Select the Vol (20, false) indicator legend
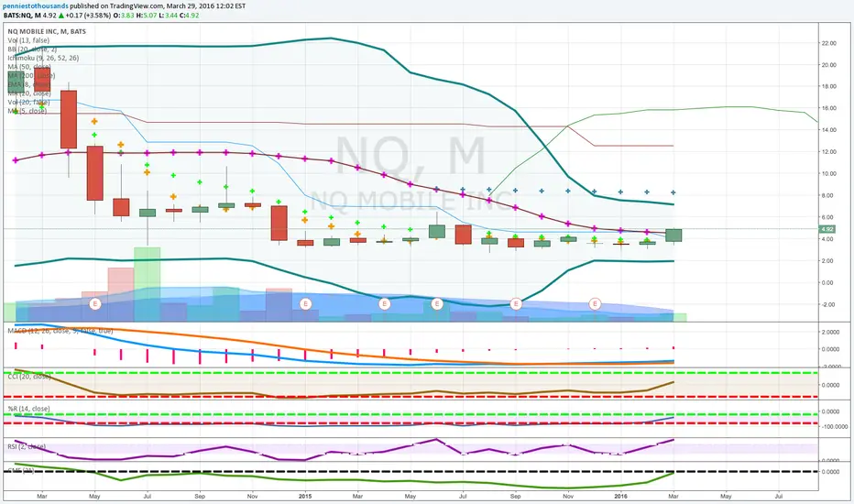The width and height of the screenshot is (854, 504). pos(28,102)
